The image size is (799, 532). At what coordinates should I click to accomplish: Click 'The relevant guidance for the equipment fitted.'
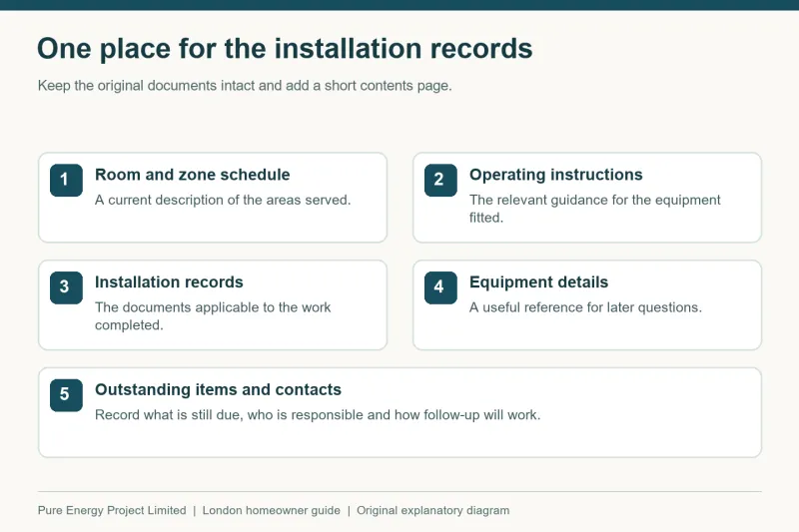[x=594, y=209]
